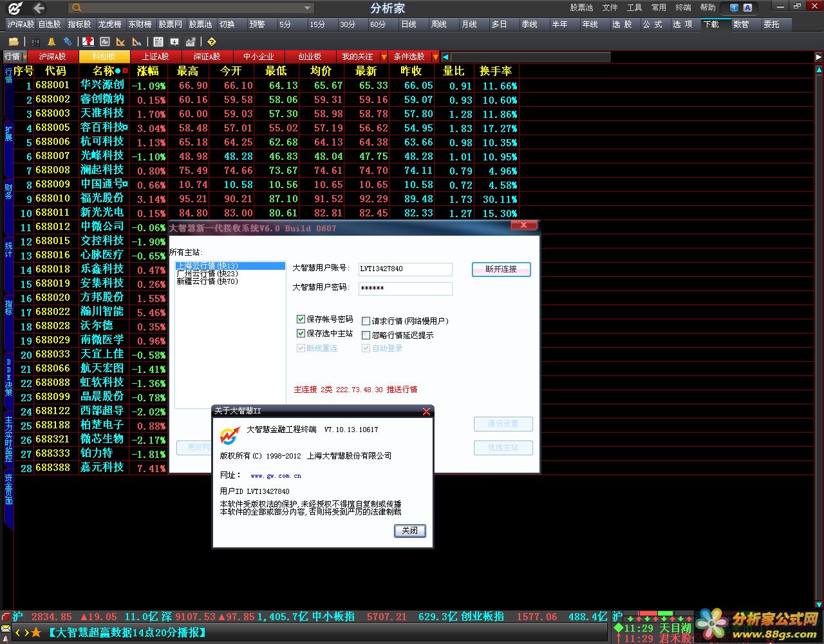Click the binoculars search icon
The image size is (824, 644).
tap(35, 41)
